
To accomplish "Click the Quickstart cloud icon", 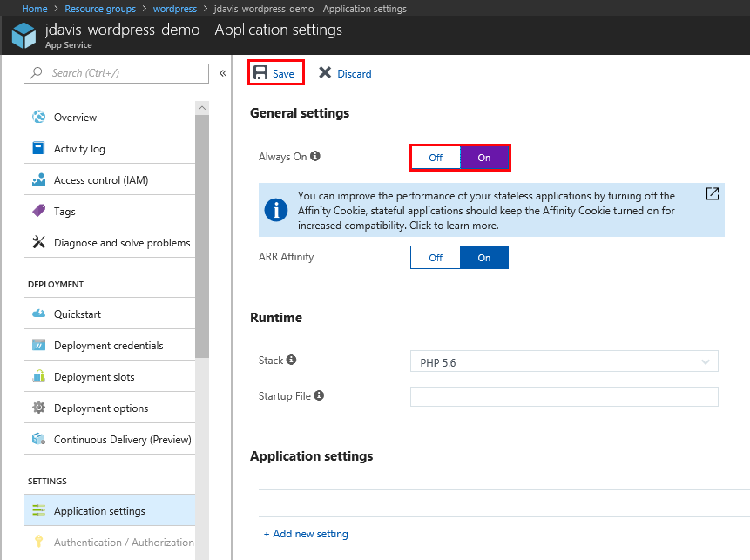I will [38, 314].
